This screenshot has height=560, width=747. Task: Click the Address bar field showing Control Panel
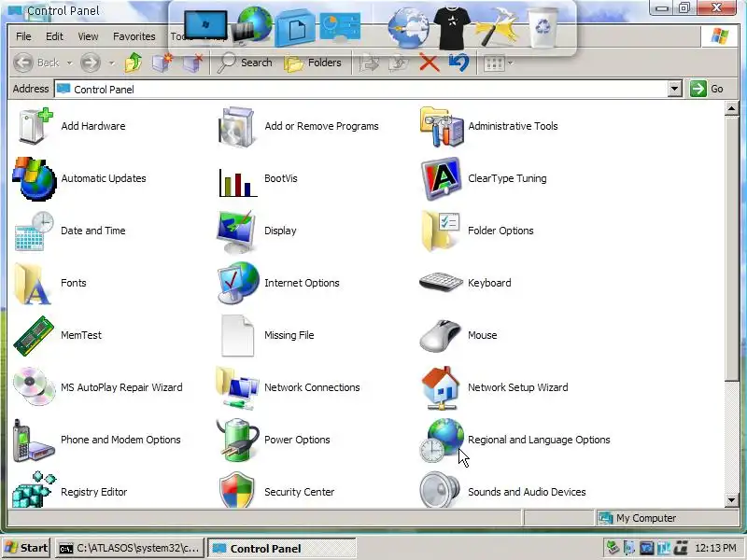point(361,89)
